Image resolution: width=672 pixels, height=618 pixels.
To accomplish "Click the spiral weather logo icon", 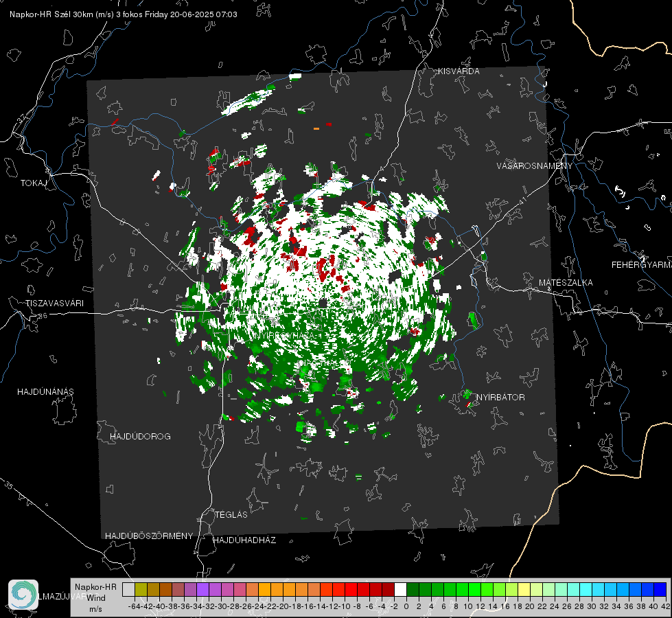I will pos(23,595).
